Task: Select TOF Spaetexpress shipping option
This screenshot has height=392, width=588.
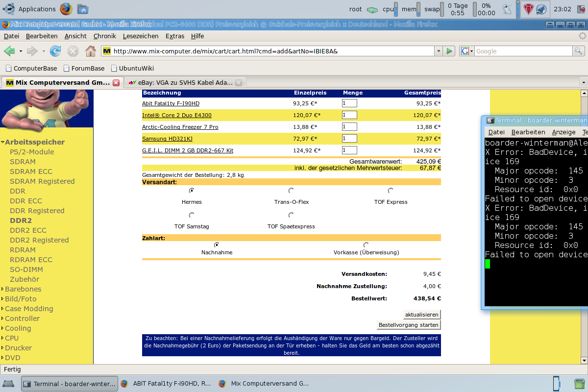Action: pos(291,215)
